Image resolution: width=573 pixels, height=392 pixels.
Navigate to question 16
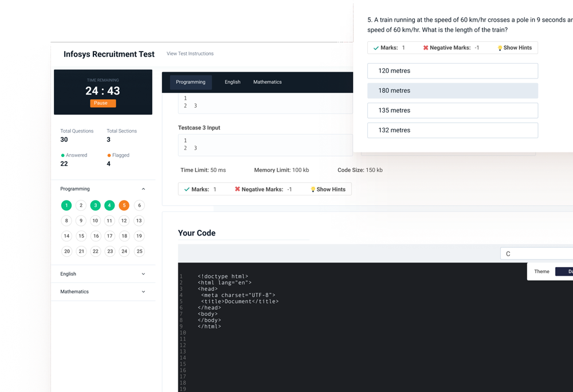(x=96, y=236)
